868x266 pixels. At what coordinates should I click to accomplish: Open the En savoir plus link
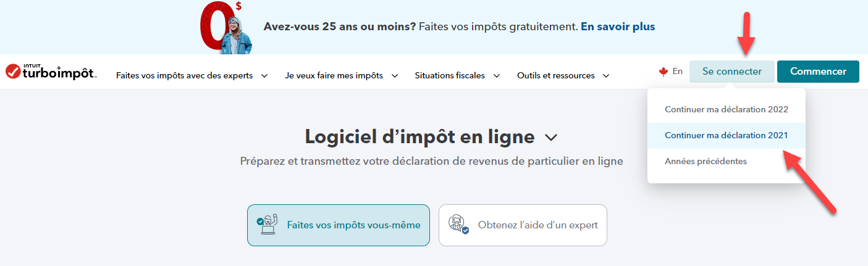point(618,27)
